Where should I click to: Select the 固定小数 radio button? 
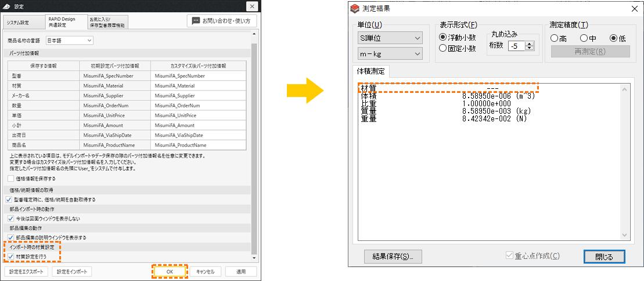coord(444,48)
